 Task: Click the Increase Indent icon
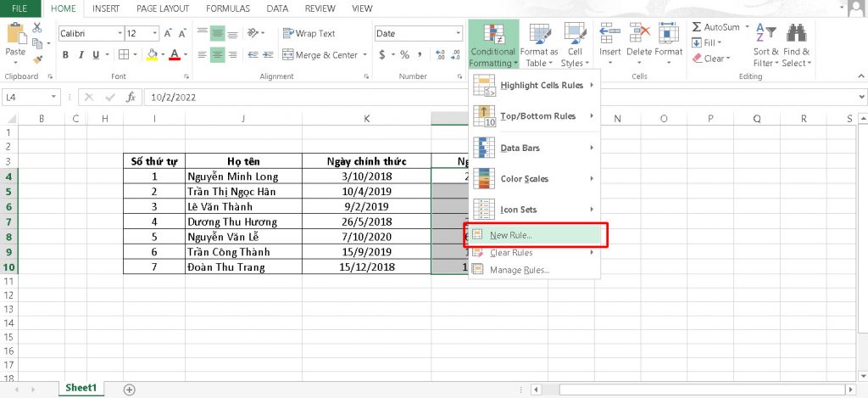(x=269, y=55)
